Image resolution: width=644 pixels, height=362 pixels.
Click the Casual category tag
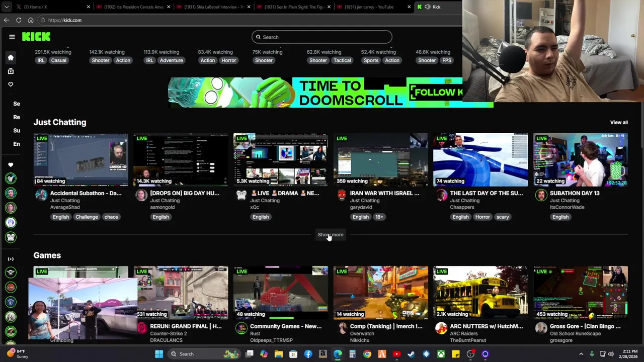pos(58,60)
